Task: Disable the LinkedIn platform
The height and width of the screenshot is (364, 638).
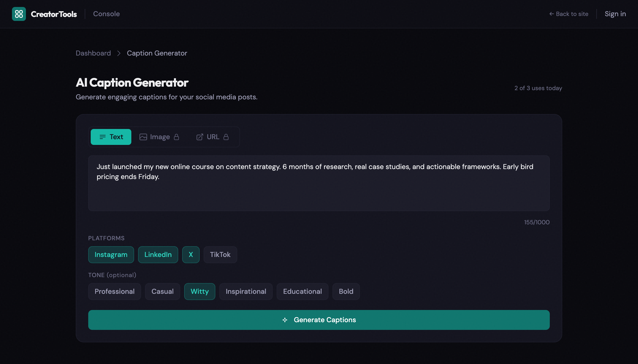Action: point(158,254)
